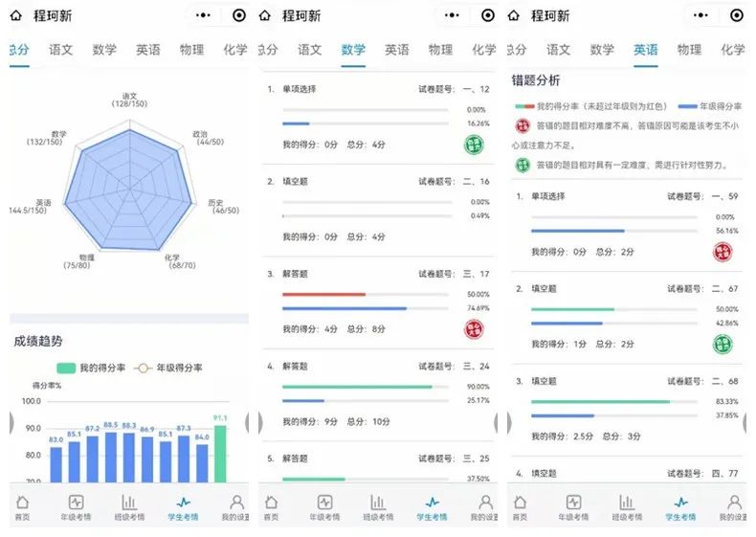The width and height of the screenshot is (756, 537).
Task: Click the red badge beside math question 3 解答题
Action: [x=474, y=329]
